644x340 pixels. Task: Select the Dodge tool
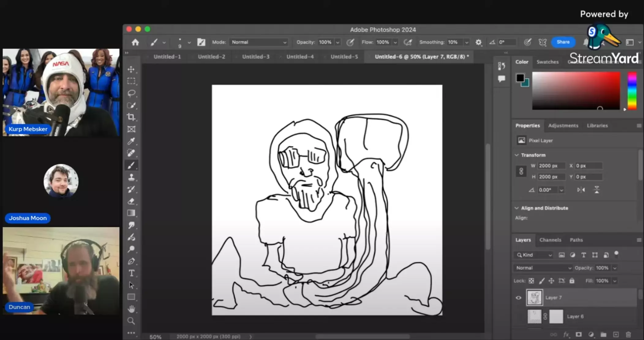(x=131, y=249)
